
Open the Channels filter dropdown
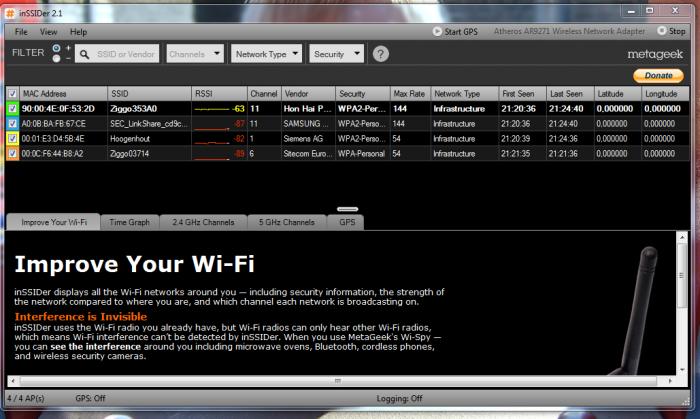(x=195, y=54)
